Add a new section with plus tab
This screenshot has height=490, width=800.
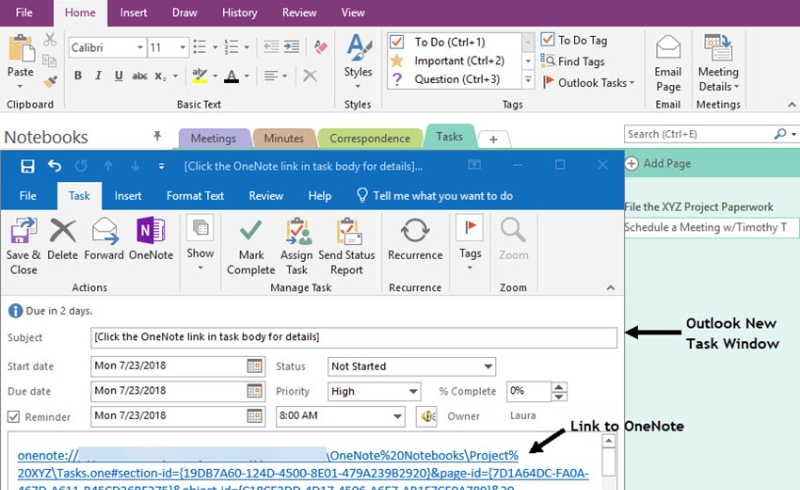tap(493, 139)
